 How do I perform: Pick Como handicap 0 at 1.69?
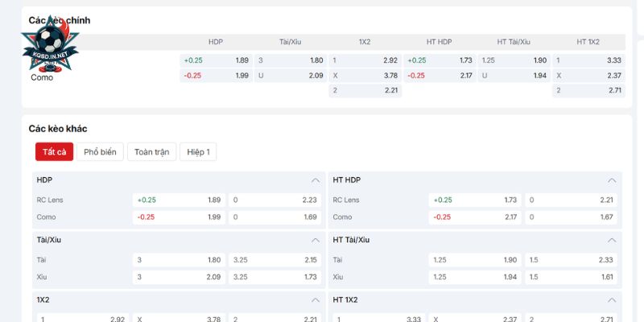(275, 217)
